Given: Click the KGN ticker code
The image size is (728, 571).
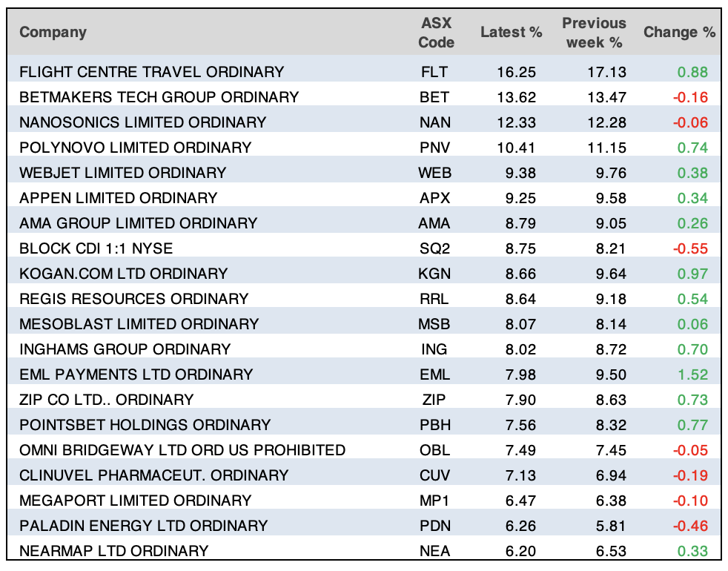Looking at the screenshot, I should (x=434, y=274).
